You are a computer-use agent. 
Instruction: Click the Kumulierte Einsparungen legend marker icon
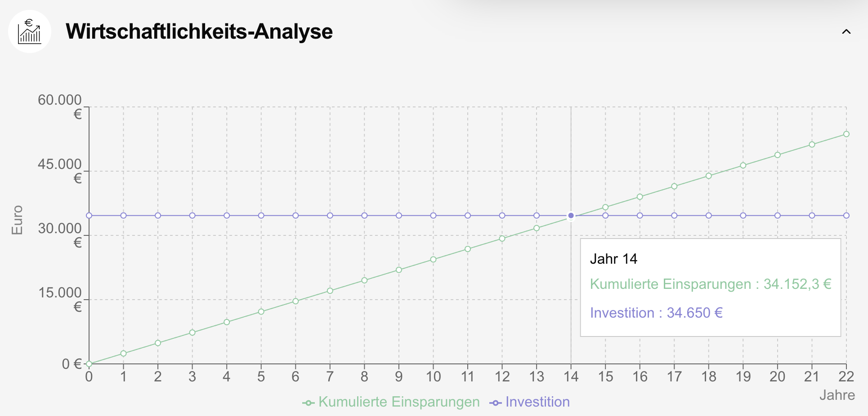tap(308, 403)
